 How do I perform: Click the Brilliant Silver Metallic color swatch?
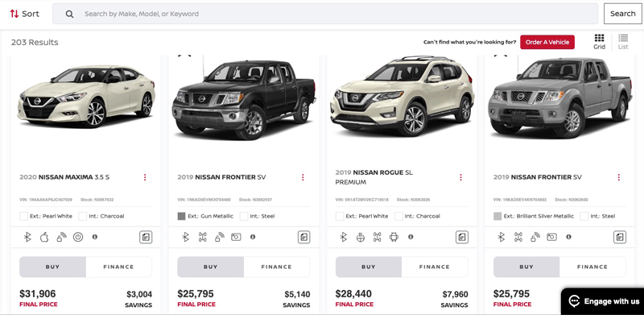pos(497,216)
